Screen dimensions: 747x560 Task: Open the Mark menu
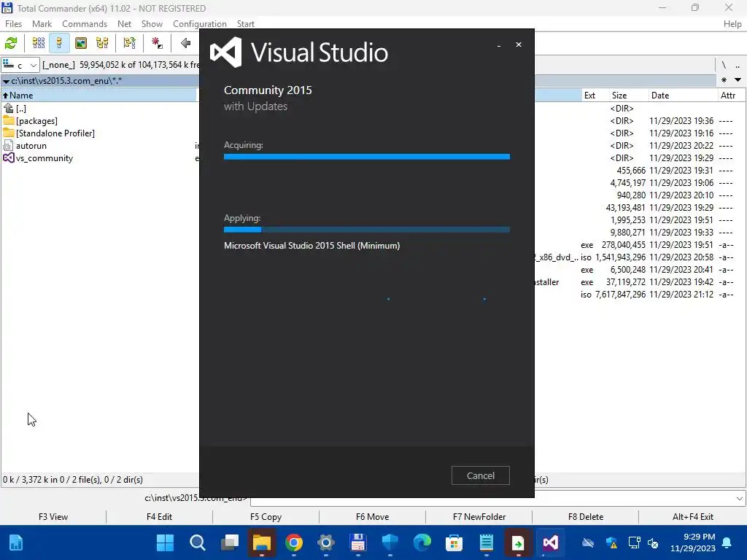42,24
